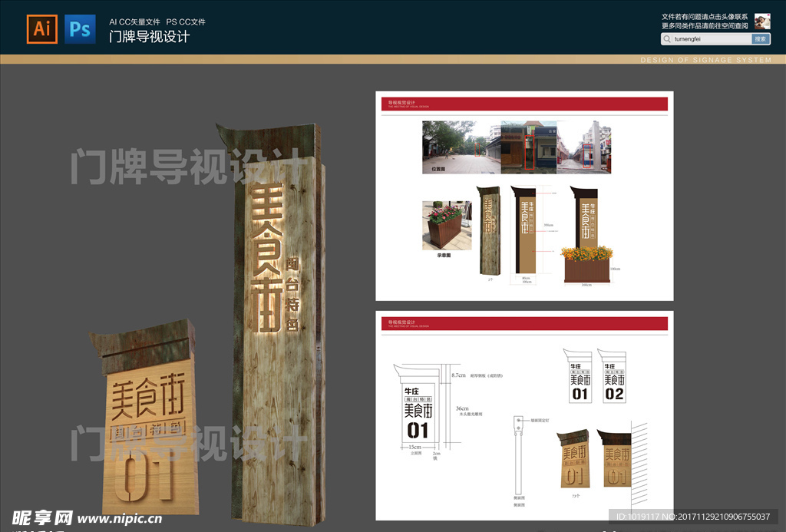Click the wall-mounted wooden 01 sign render
Image resolution: width=786 pixels, height=532 pixels.
click(616, 458)
